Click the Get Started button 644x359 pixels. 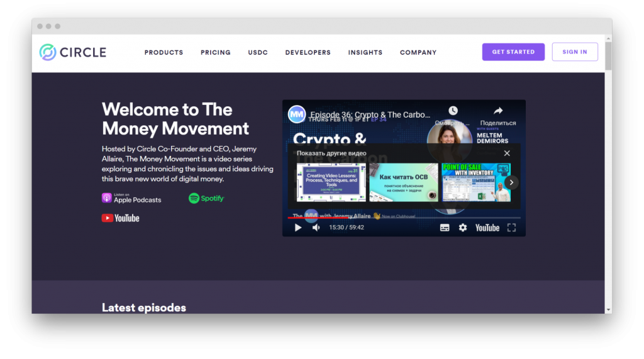point(513,52)
